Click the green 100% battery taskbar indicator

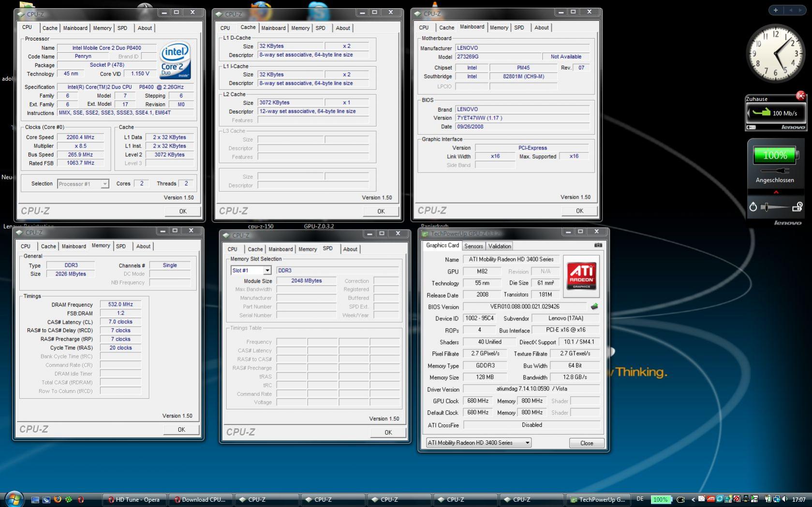coord(661,500)
